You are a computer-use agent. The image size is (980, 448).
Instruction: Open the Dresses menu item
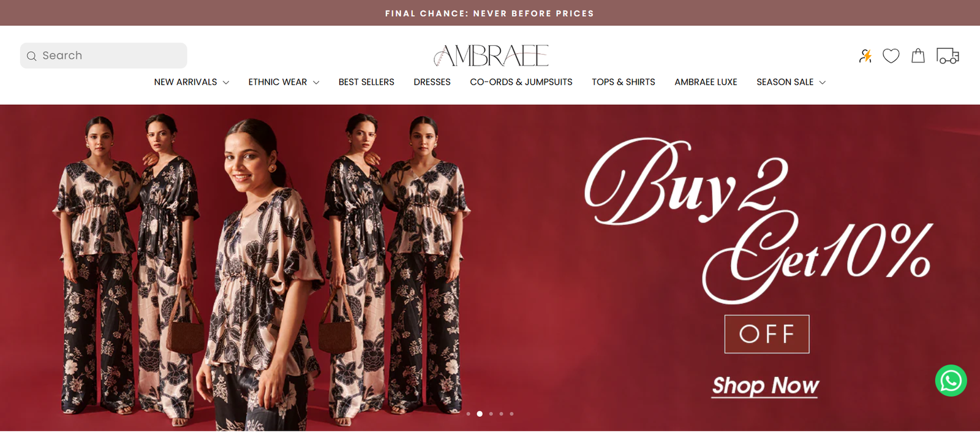click(x=432, y=82)
